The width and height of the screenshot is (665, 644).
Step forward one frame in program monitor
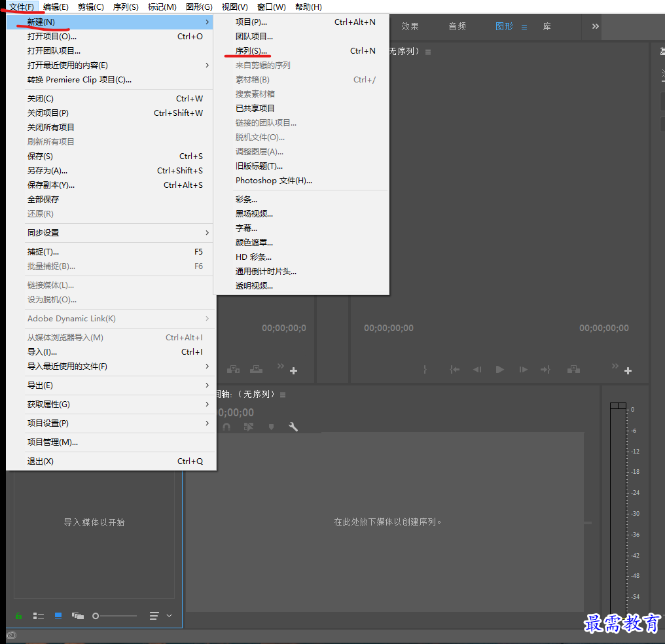524,370
